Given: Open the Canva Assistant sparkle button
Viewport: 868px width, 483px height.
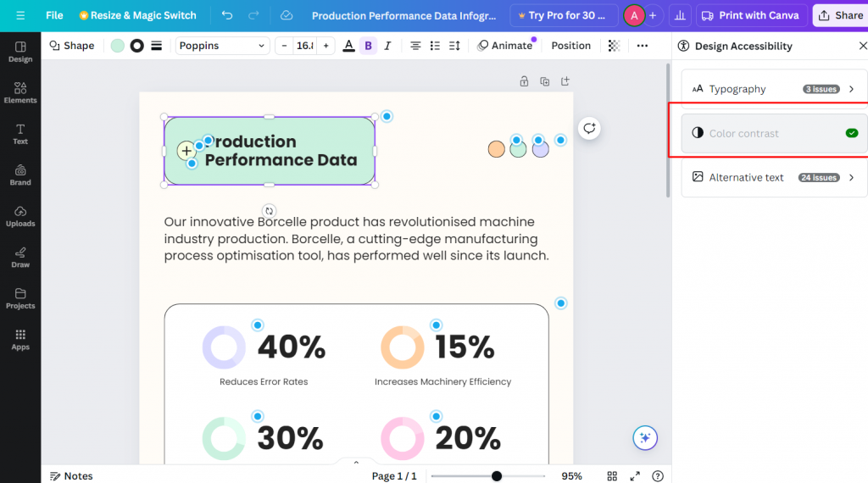Looking at the screenshot, I should click(645, 438).
